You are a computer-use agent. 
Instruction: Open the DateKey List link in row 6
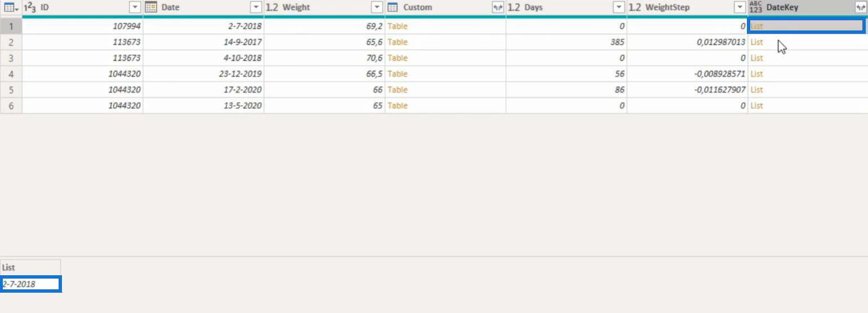coord(756,105)
